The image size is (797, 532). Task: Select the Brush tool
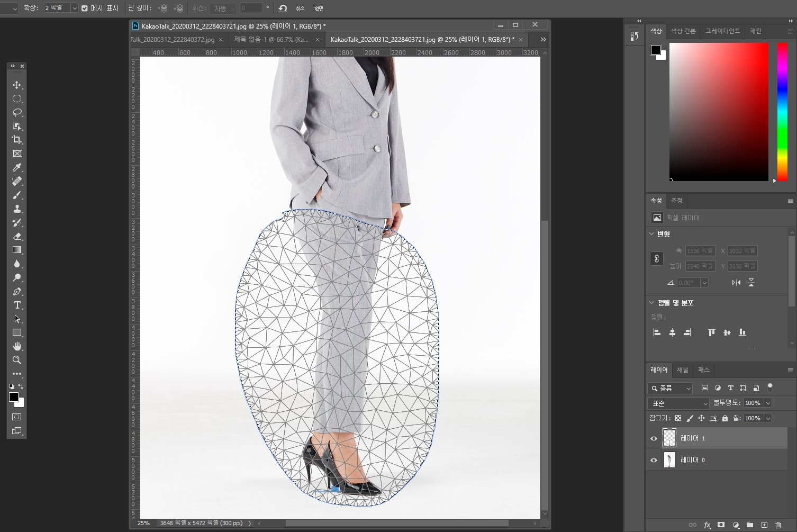pyautogui.click(x=17, y=195)
